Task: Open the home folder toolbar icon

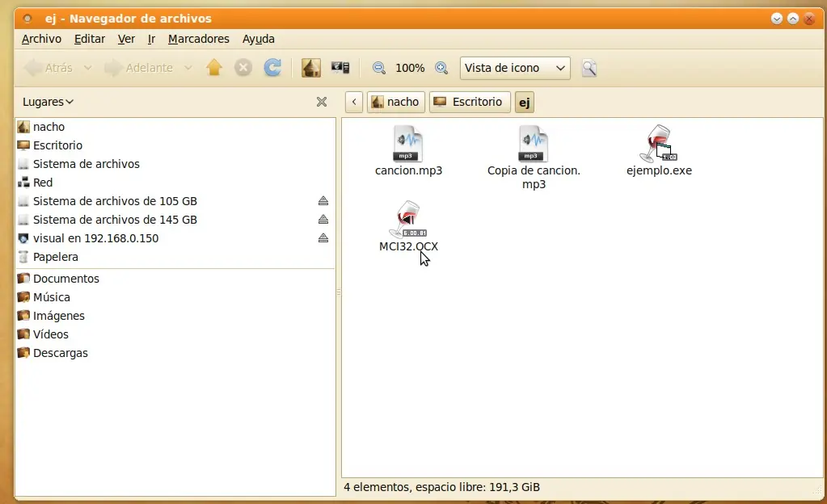Action: pyautogui.click(x=311, y=68)
